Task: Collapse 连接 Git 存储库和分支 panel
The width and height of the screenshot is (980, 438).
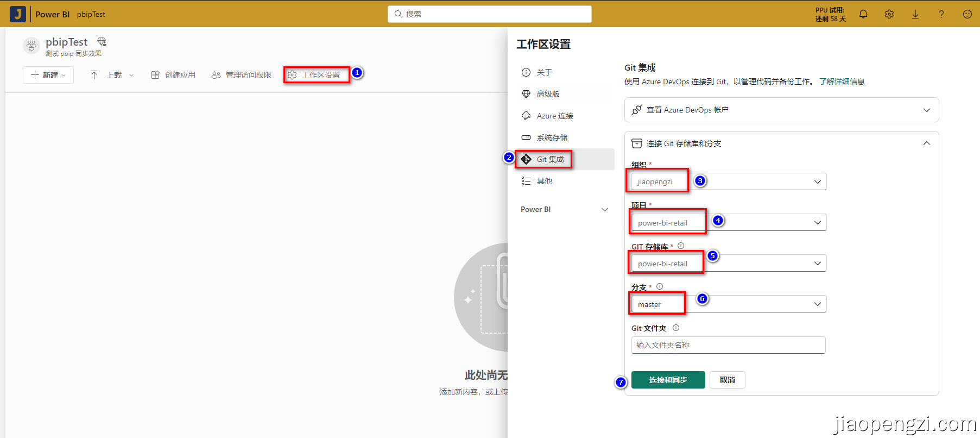Action: click(782, 143)
